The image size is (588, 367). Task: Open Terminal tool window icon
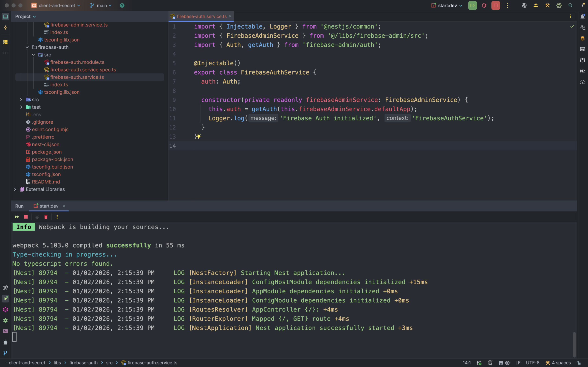point(5,331)
